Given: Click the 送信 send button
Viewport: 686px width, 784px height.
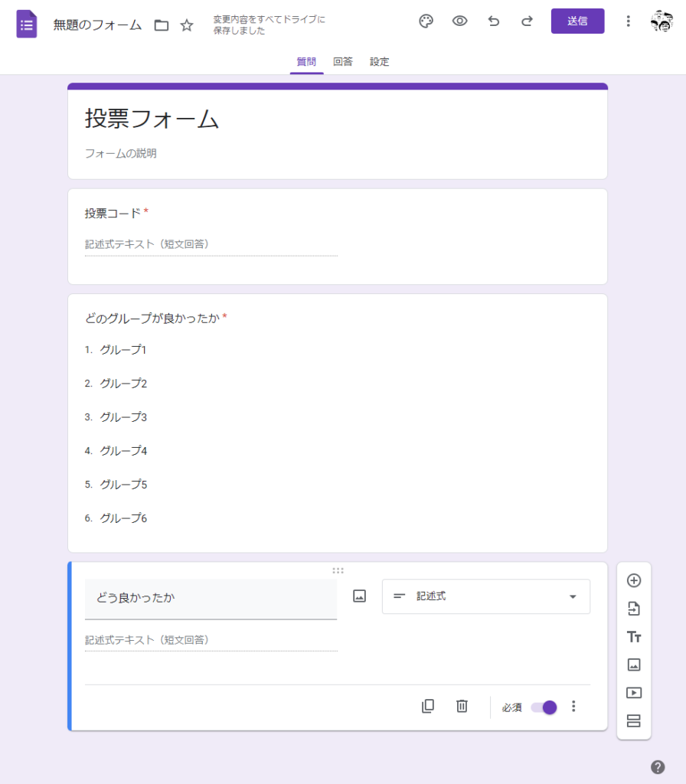Looking at the screenshot, I should (577, 21).
